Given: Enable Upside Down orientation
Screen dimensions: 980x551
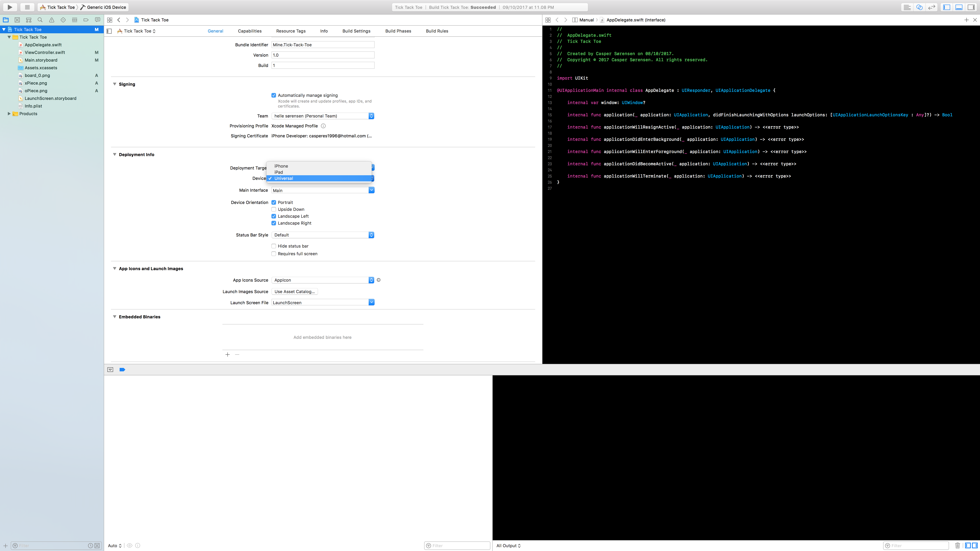Looking at the screenshot, I should (274, 209).
